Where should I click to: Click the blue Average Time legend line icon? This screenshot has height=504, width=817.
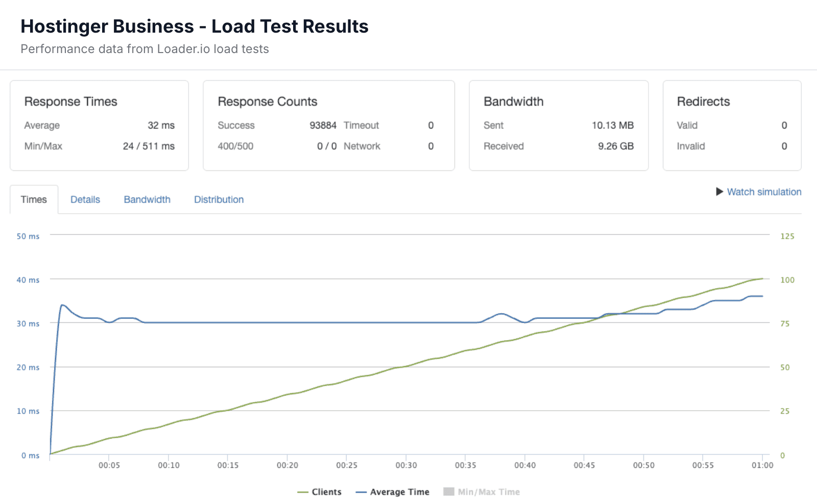pos(361,492)
